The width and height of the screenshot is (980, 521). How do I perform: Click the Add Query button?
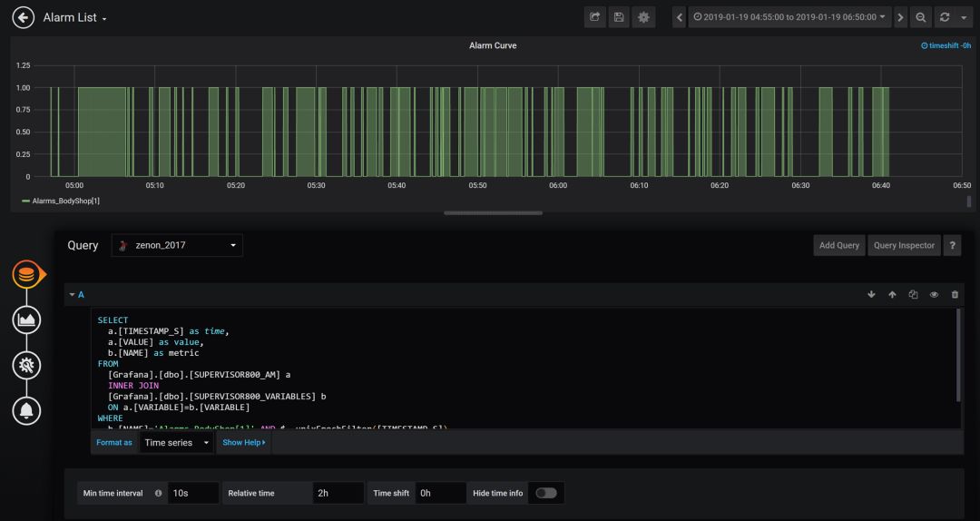click(838, 245)
